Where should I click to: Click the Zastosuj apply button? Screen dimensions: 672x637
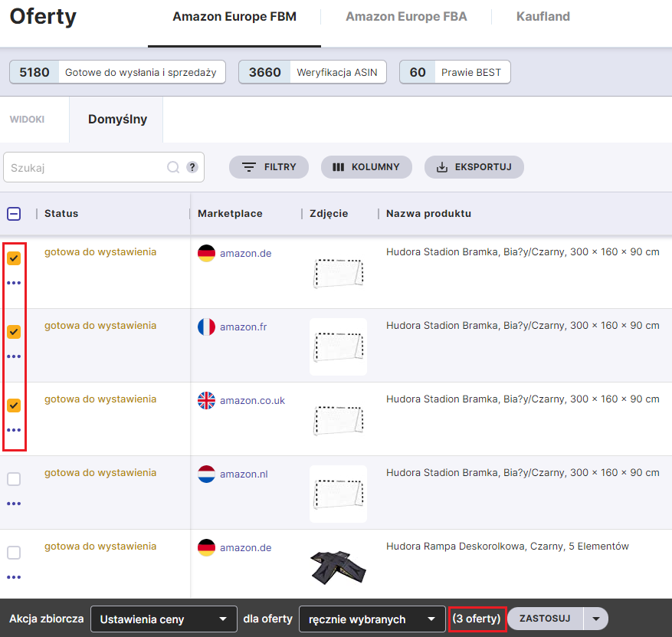click(x=545, y=619)
